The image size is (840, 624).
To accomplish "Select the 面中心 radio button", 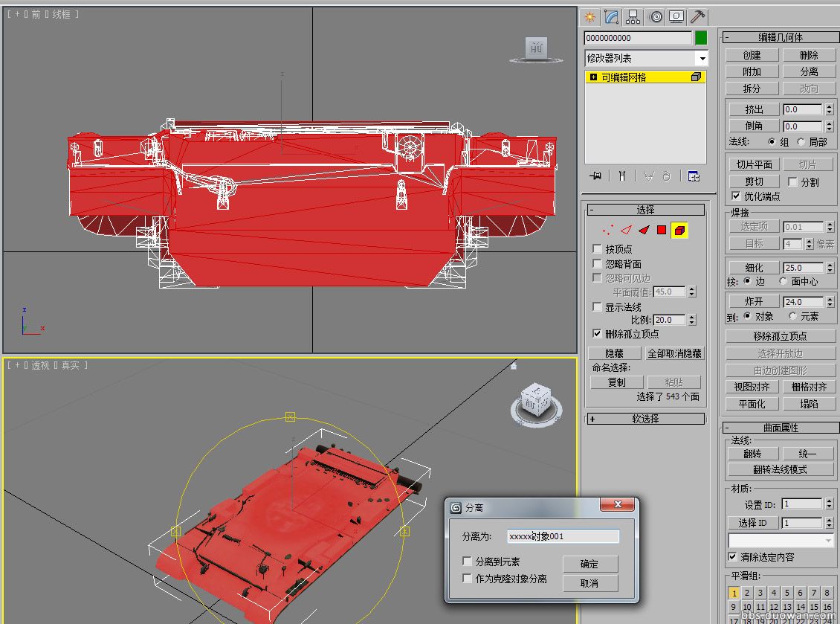I will 783,281.
